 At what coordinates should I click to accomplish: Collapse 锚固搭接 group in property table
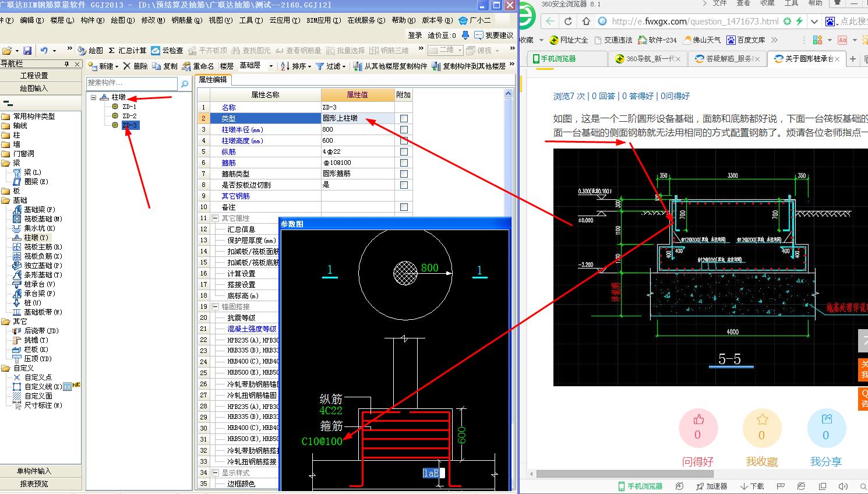coord(216,306)
